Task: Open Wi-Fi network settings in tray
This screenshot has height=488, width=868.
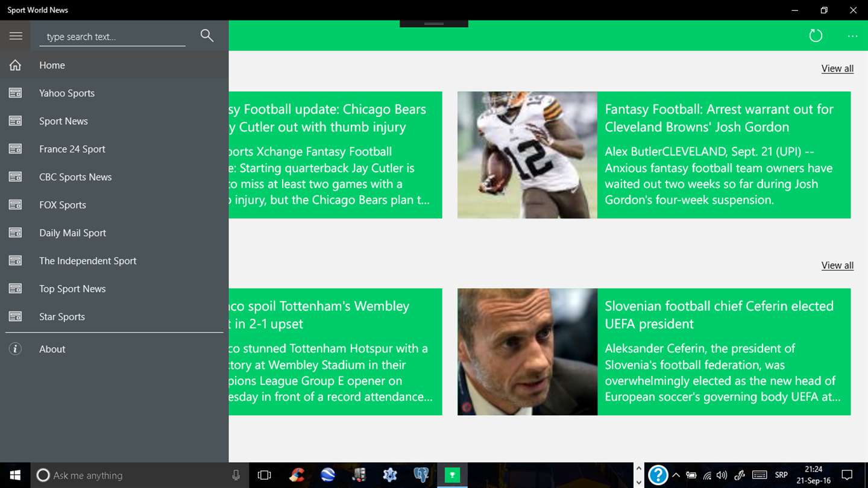Action: tap(707, 475)
